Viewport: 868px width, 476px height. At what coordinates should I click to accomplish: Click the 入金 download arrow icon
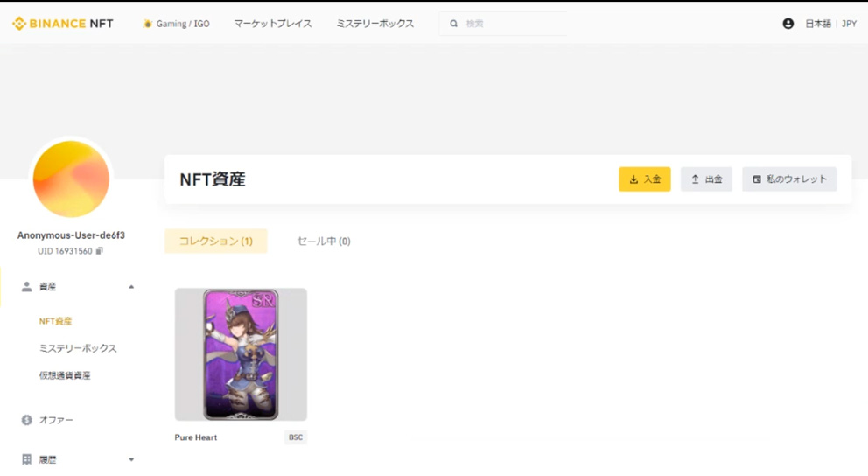(x=633, y=179)
